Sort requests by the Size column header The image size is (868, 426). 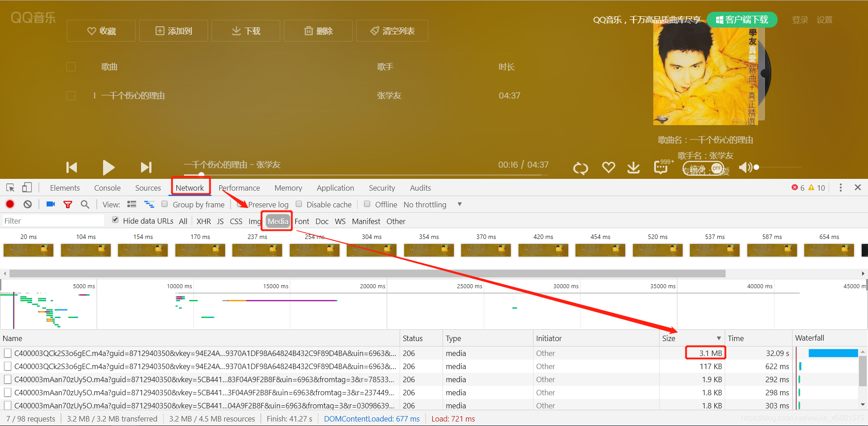[x=691, y=338]
